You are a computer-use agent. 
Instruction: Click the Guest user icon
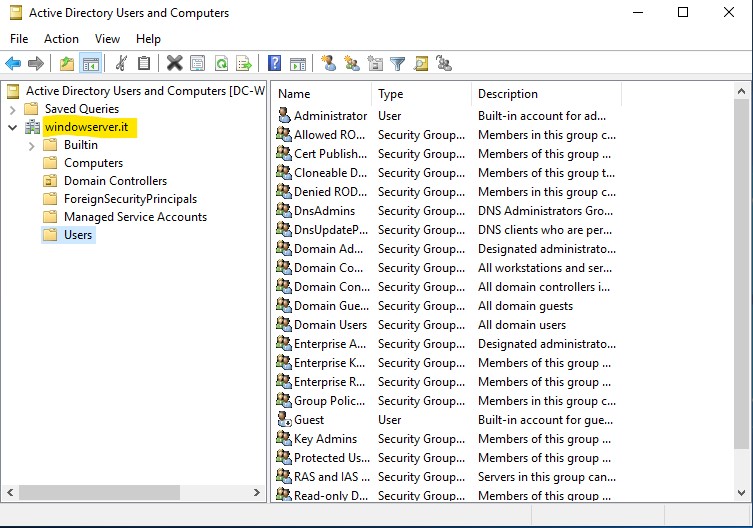pyautogui.click(x=284, y=419)
